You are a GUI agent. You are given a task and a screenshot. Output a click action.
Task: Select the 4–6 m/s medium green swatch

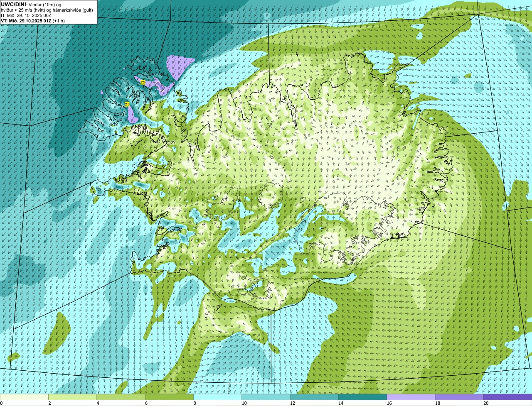(121, 397)
